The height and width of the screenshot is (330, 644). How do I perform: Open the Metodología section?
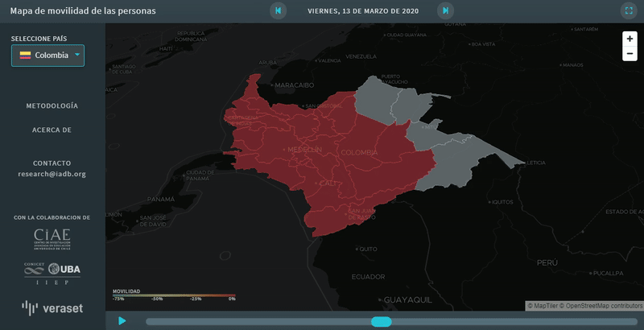point(52,105)
